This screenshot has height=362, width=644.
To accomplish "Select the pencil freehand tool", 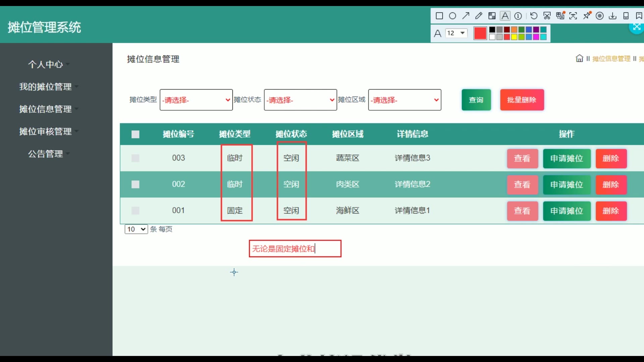I will click(479, 16).
